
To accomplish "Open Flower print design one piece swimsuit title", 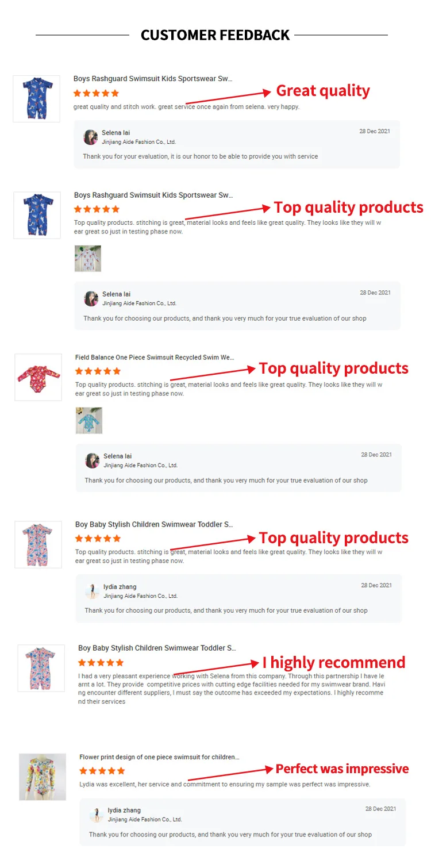I will point(159,758).
